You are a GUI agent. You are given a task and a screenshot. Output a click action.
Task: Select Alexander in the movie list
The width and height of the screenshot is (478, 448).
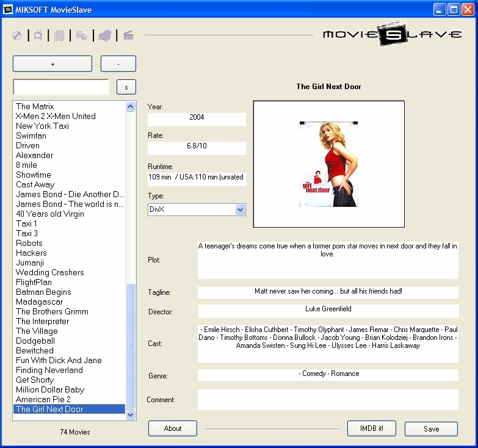pyautogui.click(x=70, y=155)
